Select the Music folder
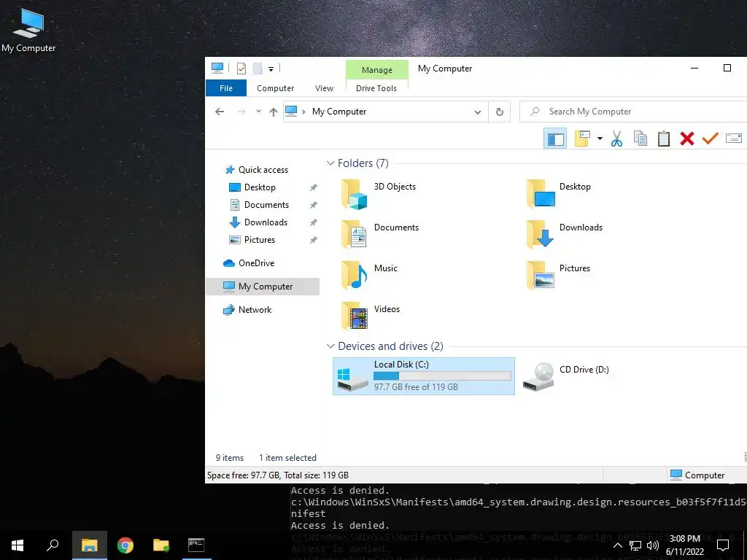 369,275
